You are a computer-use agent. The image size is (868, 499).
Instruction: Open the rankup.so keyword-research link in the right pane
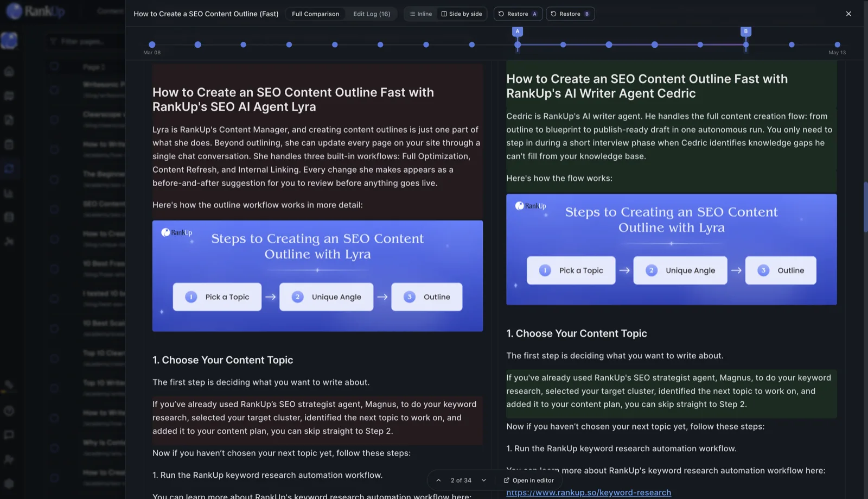(589, 492)
